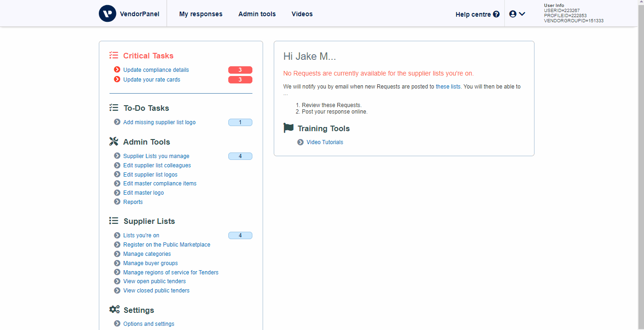Open Edit supplier list colleagues link

[157, 165]
